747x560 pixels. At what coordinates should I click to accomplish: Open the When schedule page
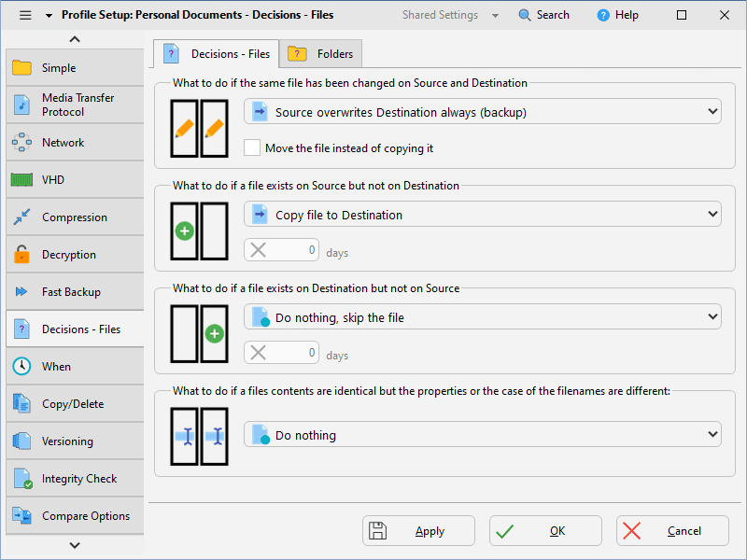[75, 366]
